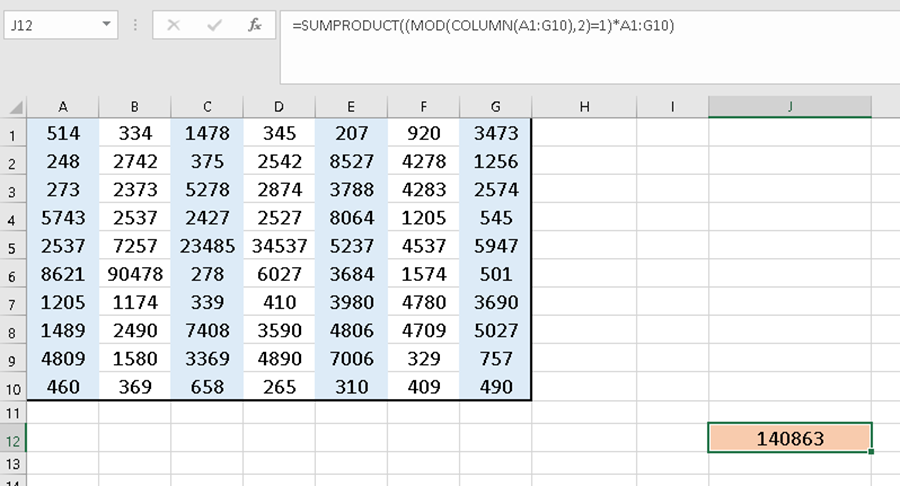Open the Name Box dropdown arrow
This screenshot has height=486, width=900.
point(106,26)
